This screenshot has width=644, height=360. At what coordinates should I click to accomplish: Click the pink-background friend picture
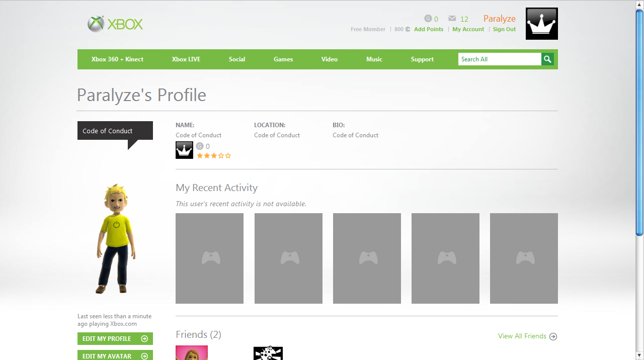click(x=192, y=353)
